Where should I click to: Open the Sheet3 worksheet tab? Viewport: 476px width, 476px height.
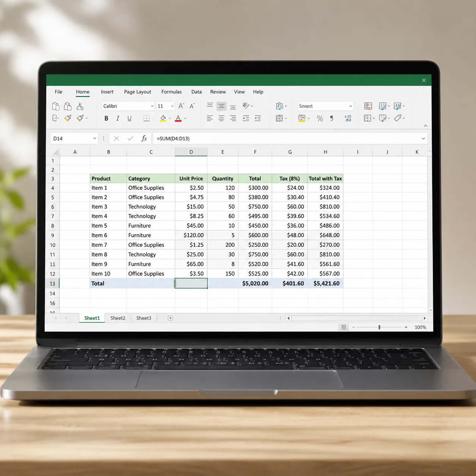pos(144,318)
